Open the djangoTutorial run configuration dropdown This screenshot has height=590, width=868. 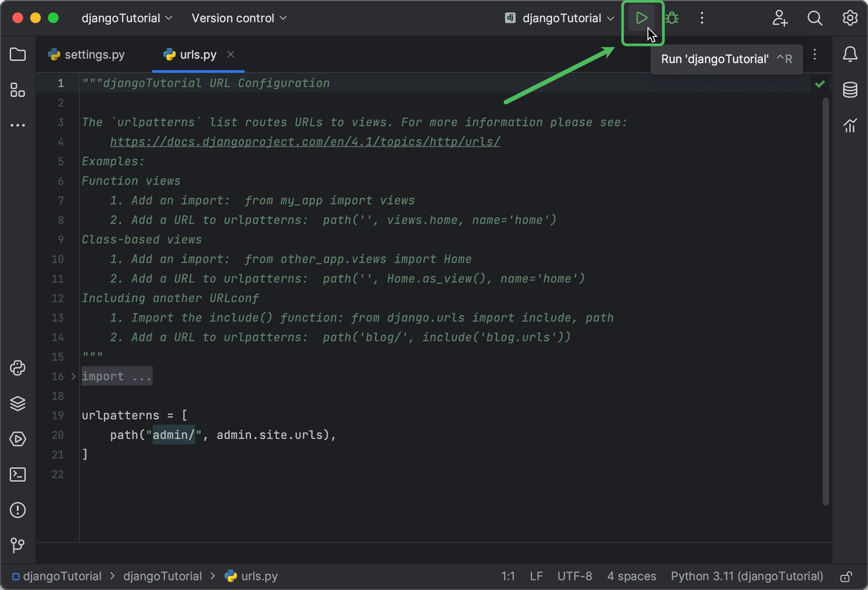click(x=557, y=17)
